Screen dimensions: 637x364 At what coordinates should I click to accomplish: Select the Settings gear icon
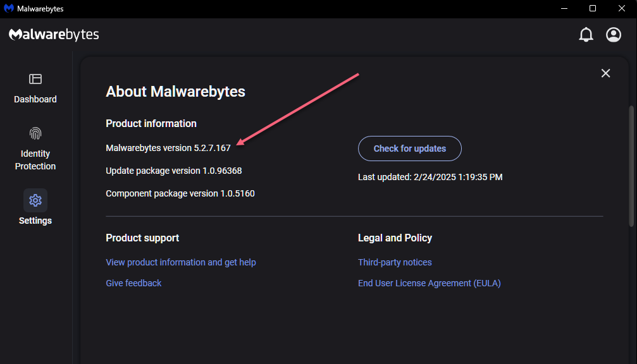(x=35, y=200)
